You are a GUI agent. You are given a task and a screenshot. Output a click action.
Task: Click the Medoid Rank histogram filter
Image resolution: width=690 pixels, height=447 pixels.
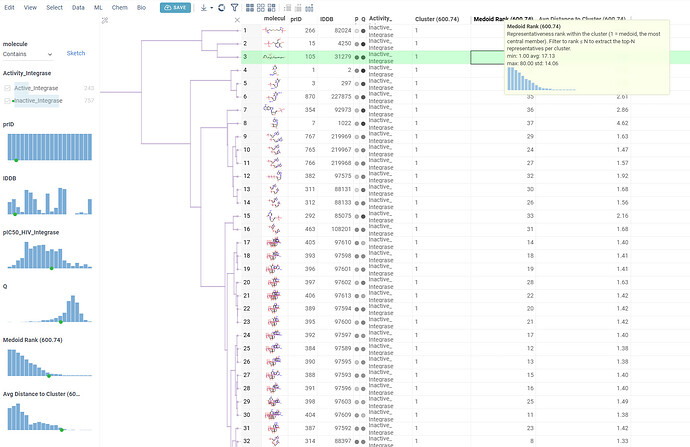(x=49, y=363)
